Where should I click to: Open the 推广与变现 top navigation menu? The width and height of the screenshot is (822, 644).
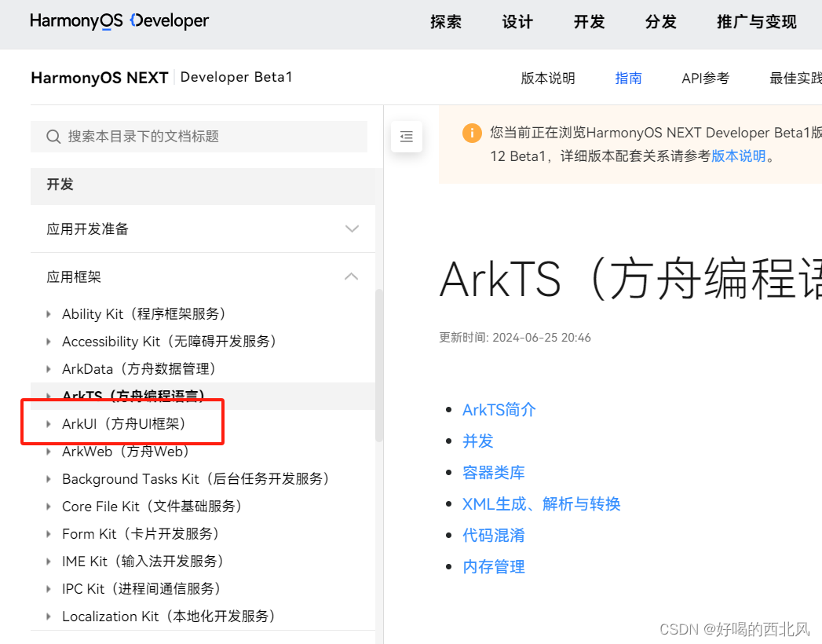757,22
